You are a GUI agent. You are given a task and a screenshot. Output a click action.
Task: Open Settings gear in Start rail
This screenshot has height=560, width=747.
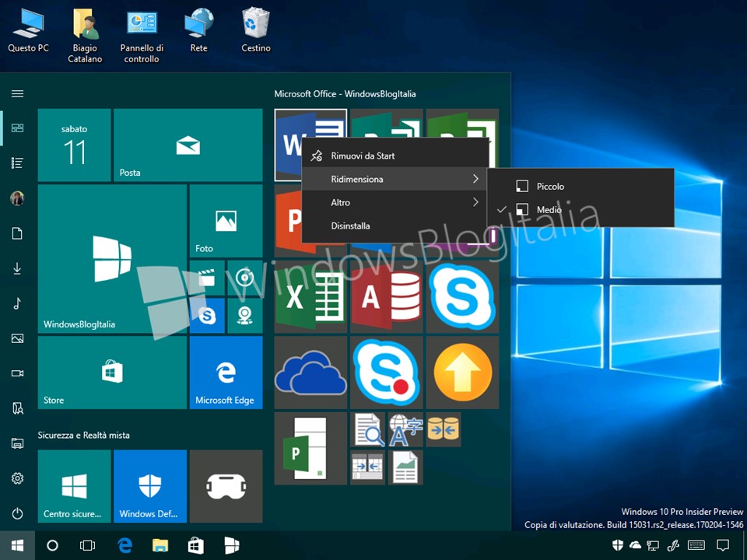coord(18,478)
